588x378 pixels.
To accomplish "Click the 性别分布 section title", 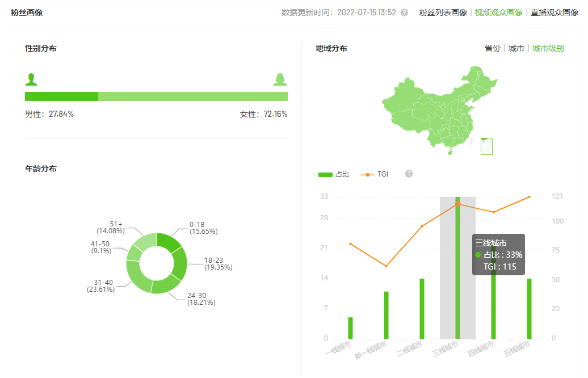I will [41, 48].
